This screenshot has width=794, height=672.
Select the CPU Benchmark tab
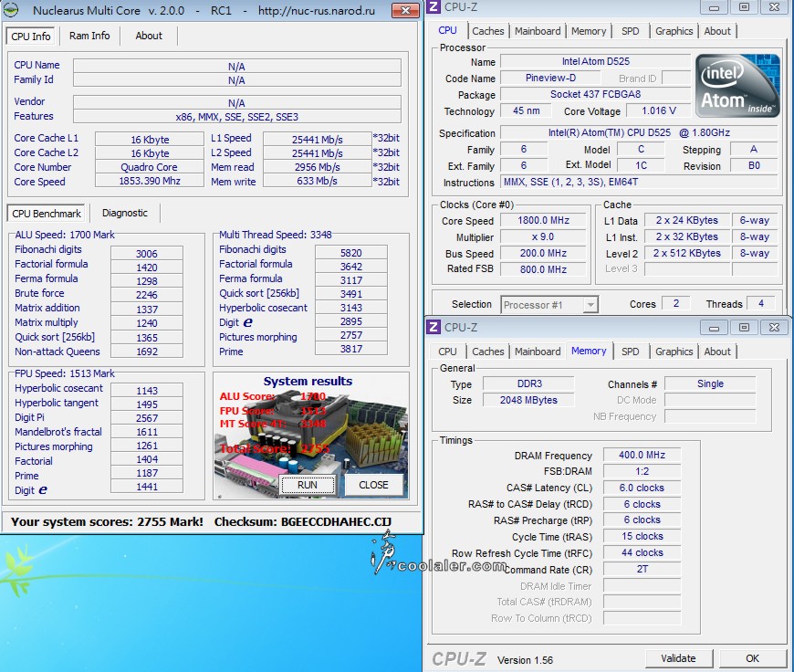46,214
